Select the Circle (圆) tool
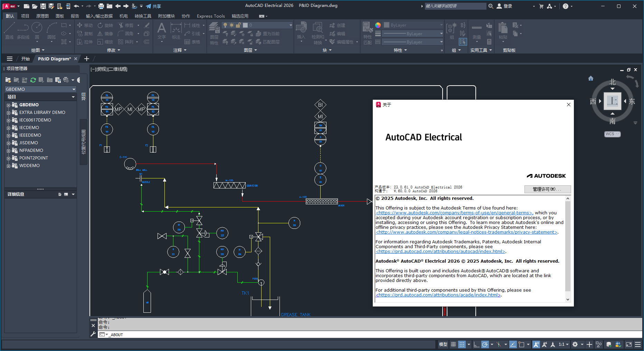This screenshot has height=351, width=644. [37, 31]
